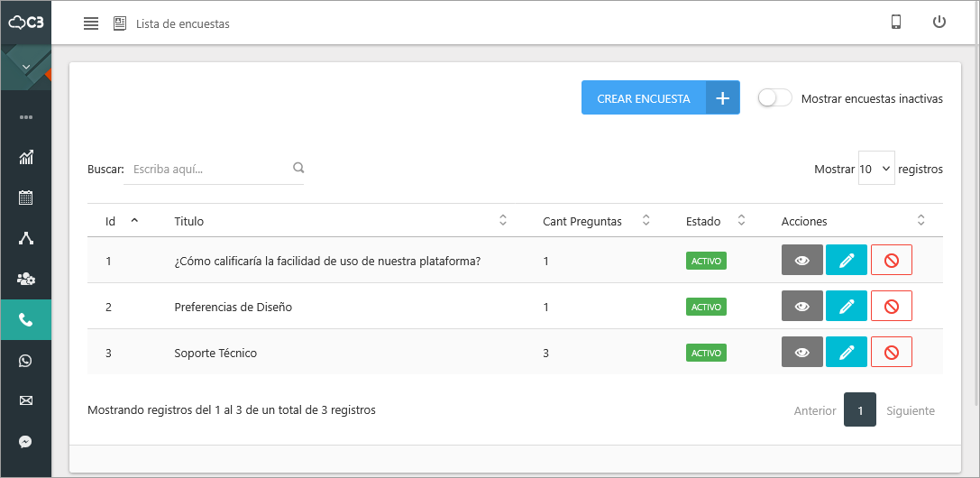Open the records per page dropdown
The width and height of the screenshot is (980, 478).
[x=875, y=169]
